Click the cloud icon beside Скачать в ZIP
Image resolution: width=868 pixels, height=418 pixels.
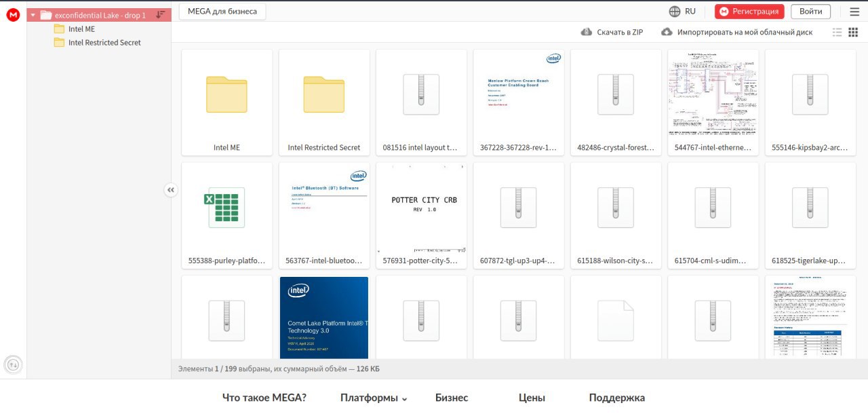pos(587,32)
